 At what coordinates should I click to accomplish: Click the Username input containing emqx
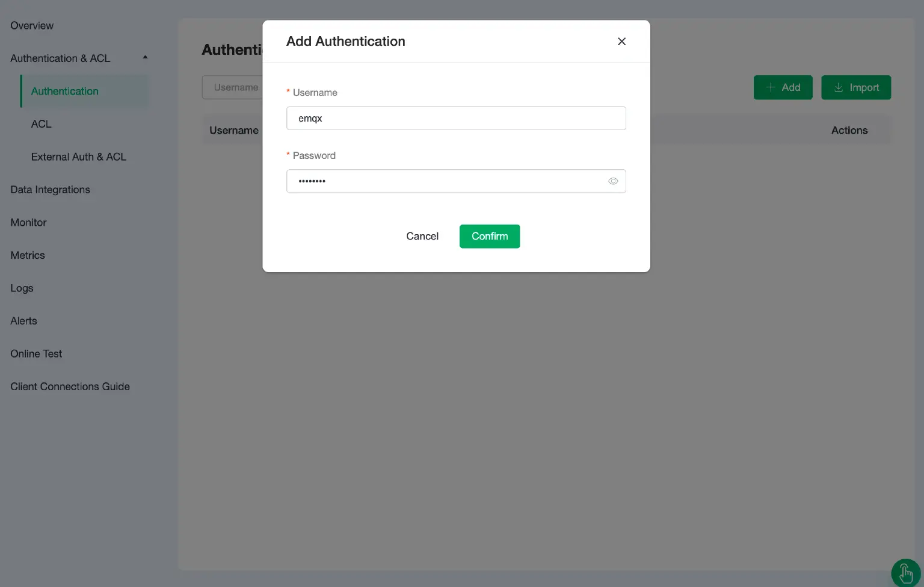point(456,118)
